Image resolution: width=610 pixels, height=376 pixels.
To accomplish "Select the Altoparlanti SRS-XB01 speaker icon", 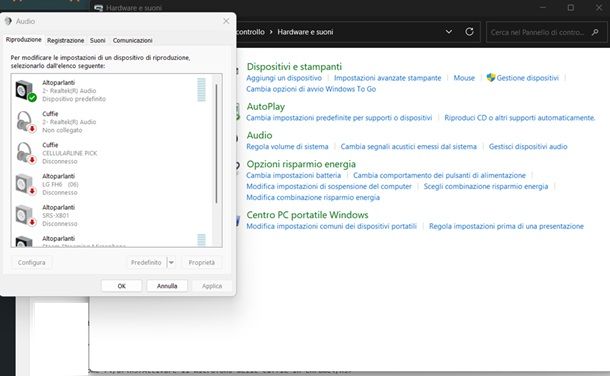I will pos(26,215).
